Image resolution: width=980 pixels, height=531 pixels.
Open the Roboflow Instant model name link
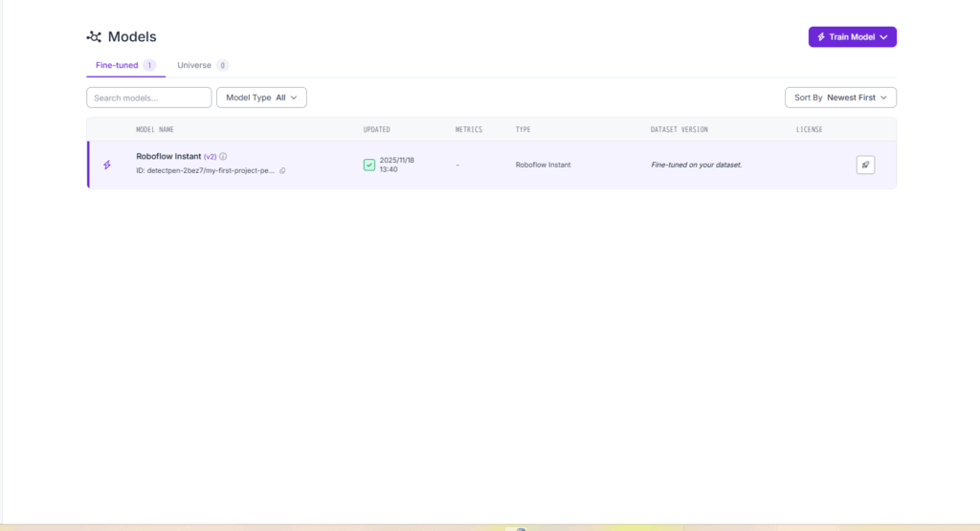pos(168,156)
